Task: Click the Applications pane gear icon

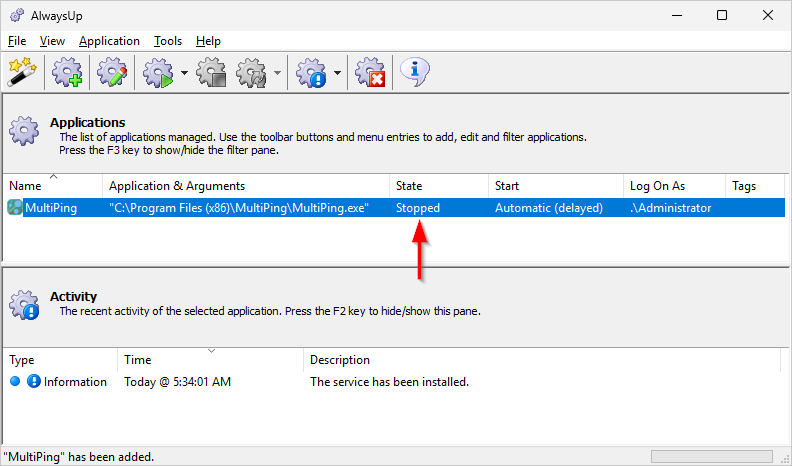Action: pos(24,130)
